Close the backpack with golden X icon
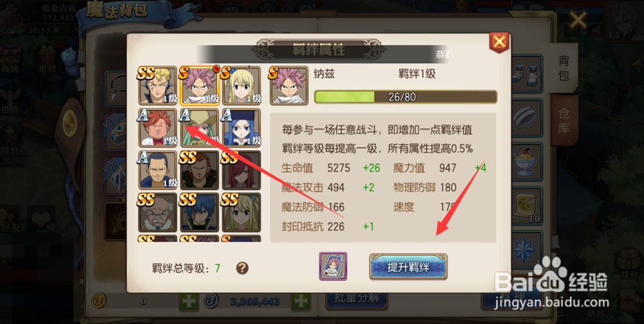This screenshot has width=644, height=324. 578,20
